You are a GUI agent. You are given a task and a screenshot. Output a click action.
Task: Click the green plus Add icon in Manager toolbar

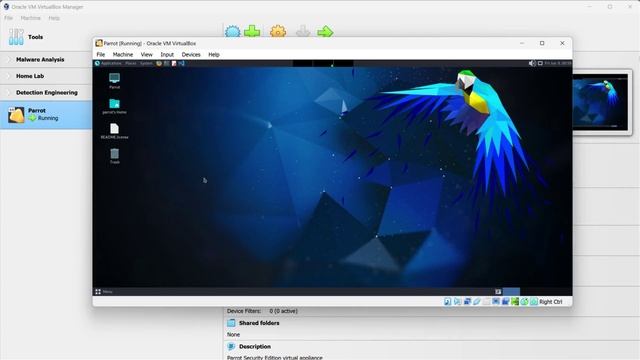click(x=252, y=31)
